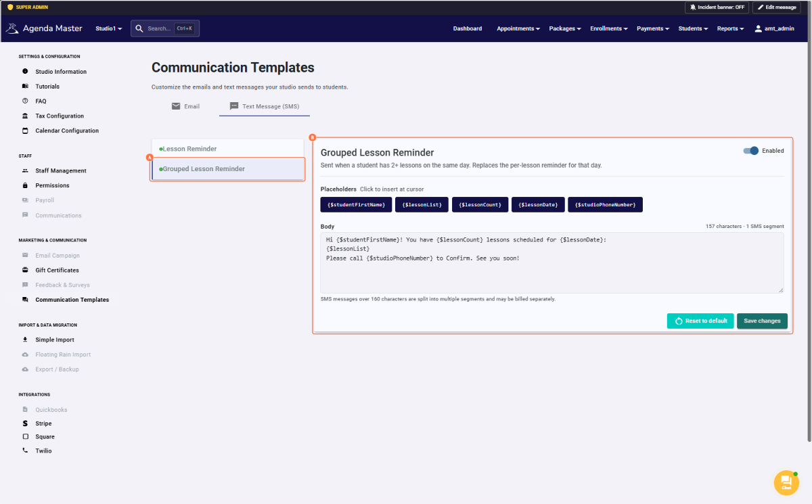
Task: Expand the Appointments menu
Action: (x=518, y=28)
